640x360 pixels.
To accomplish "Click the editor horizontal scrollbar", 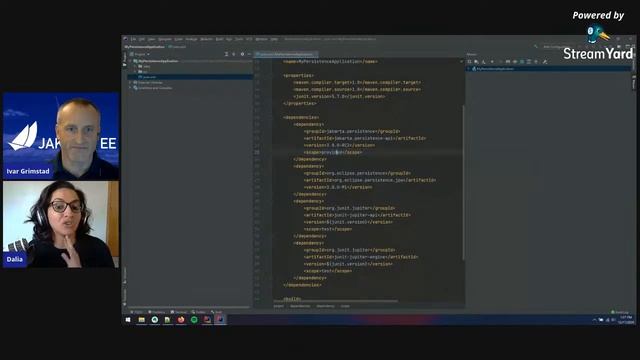I will click(x=336, y=301).
